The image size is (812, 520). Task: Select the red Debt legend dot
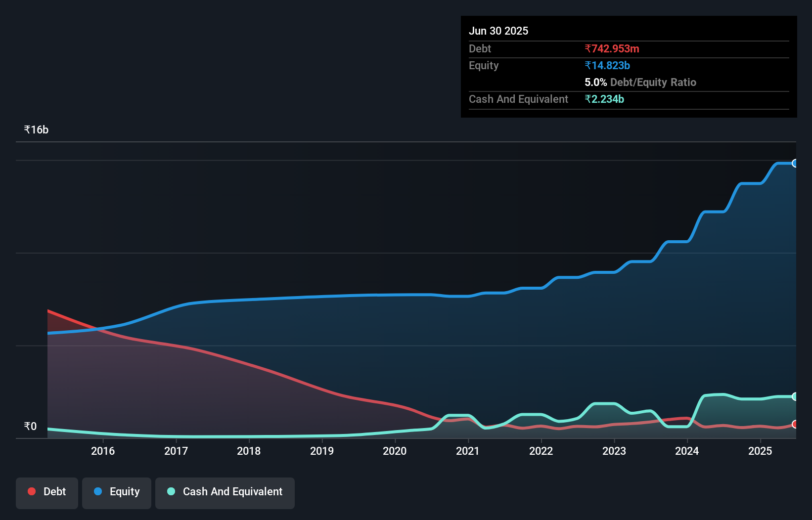(x=31, y=492)
